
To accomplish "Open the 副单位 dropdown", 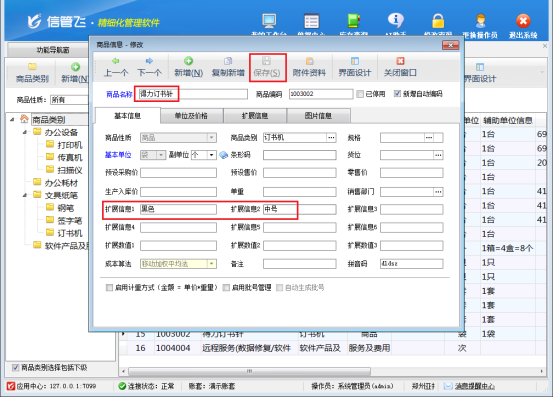I will (x=212, y=155).
